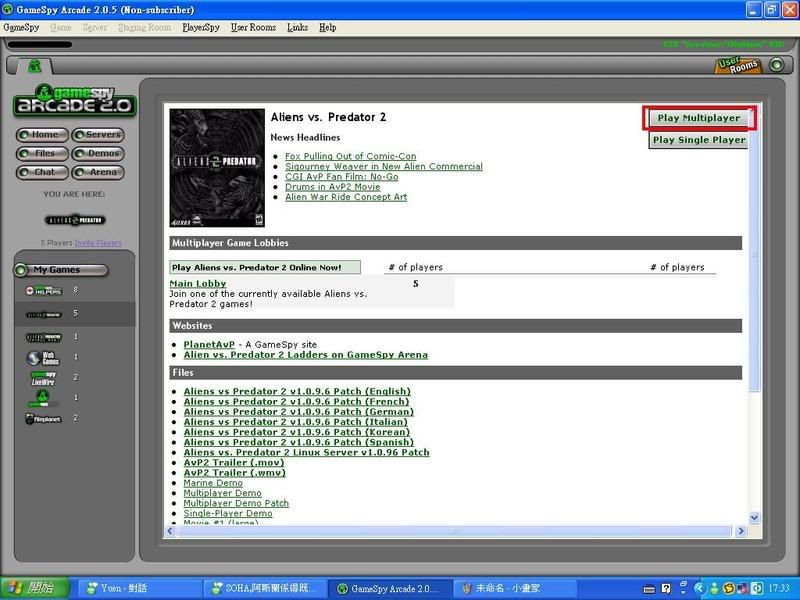Click the vertical scrollbar down arrow
The height and width of the screenshot is (600, 800).
(x=754, y=517)
